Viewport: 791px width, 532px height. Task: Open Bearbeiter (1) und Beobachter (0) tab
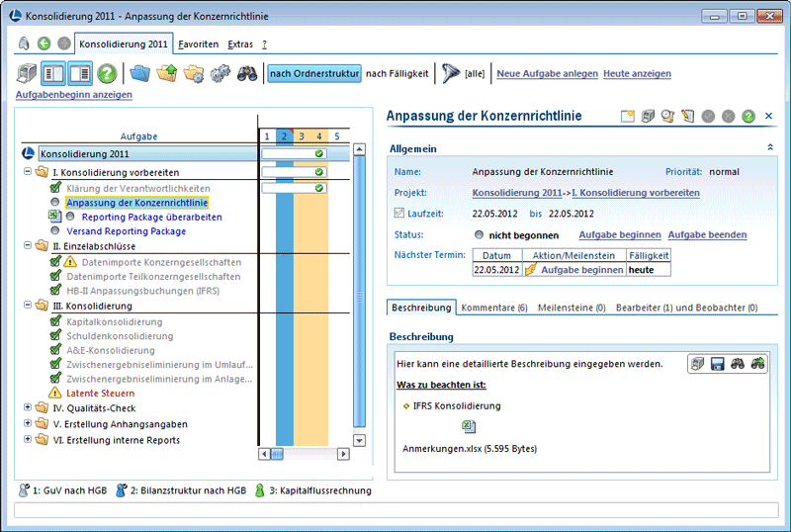click(686, 308)
